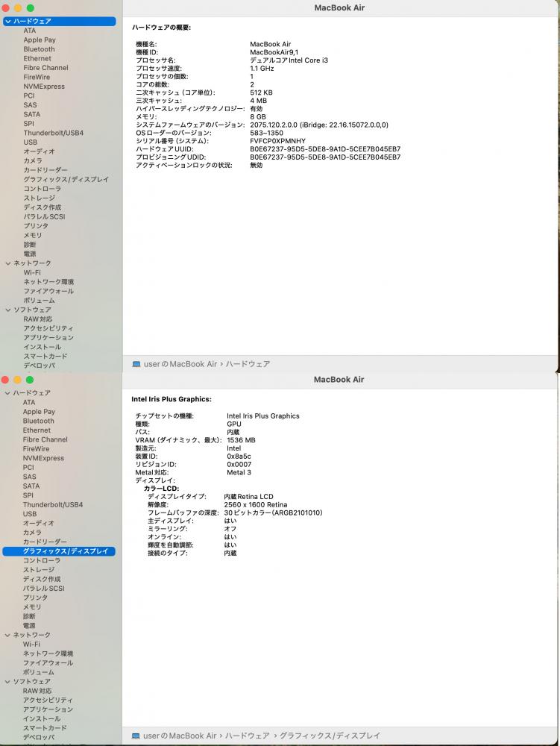Select Ethernet in top window sidebar
Screen dimensions: 560x746
[x=37, y=58]
